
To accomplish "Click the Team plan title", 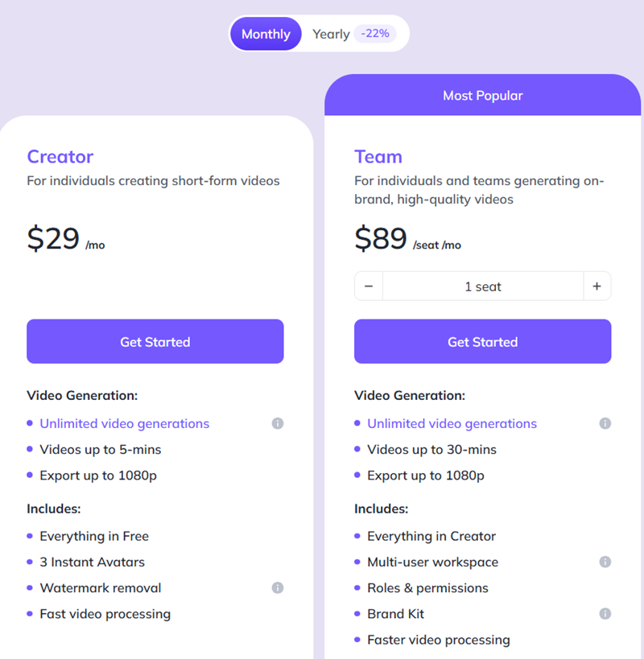I will pos(378,157).
